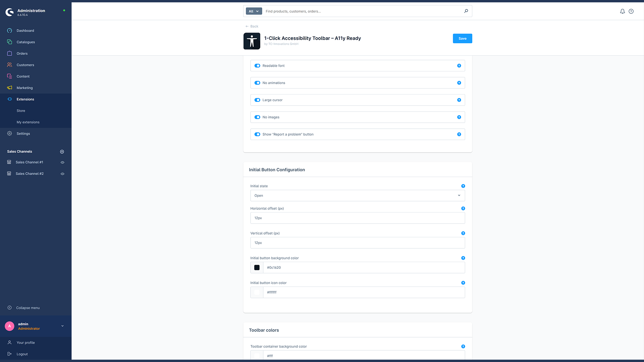The image size is (644, 362).
Task: Open the Dashboard menu item
Action: (x=25, y=31)
